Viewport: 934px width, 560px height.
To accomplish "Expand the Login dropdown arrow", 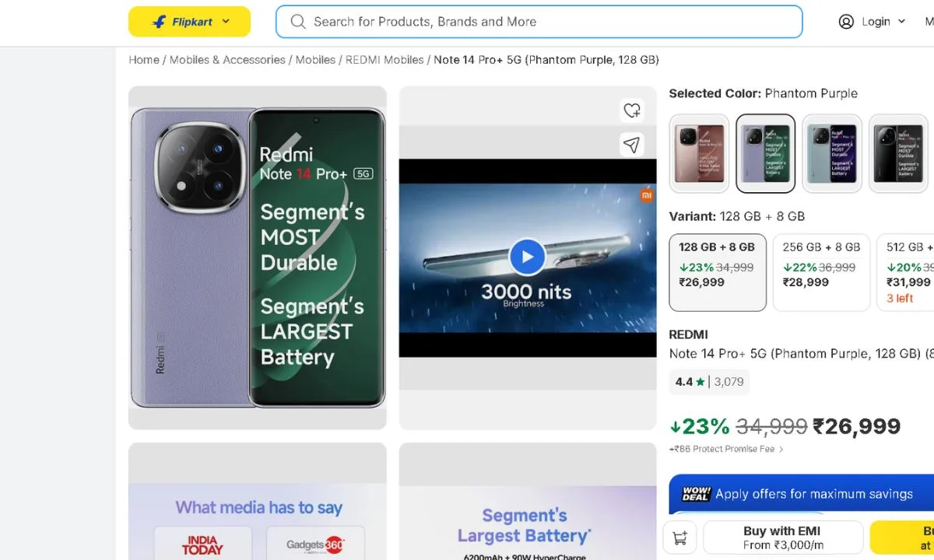I will coord(902,22).
